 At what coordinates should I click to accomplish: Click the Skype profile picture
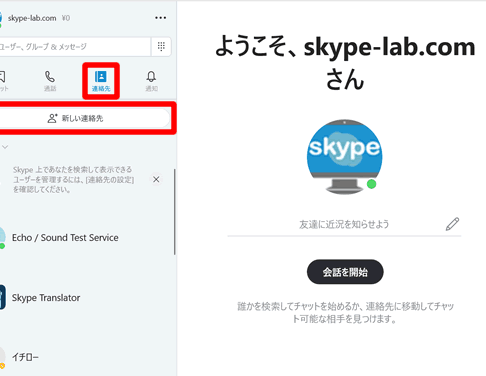point(345,157)
